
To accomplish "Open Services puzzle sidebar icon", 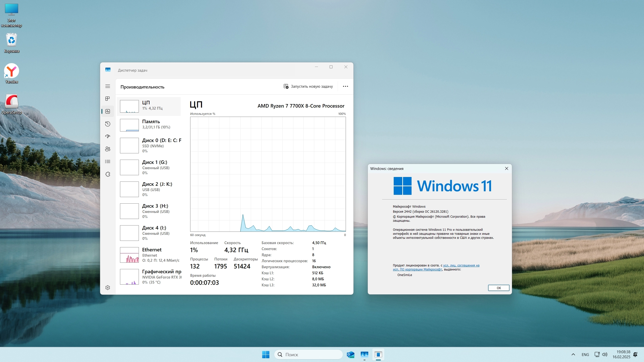I will pos(108,174).
